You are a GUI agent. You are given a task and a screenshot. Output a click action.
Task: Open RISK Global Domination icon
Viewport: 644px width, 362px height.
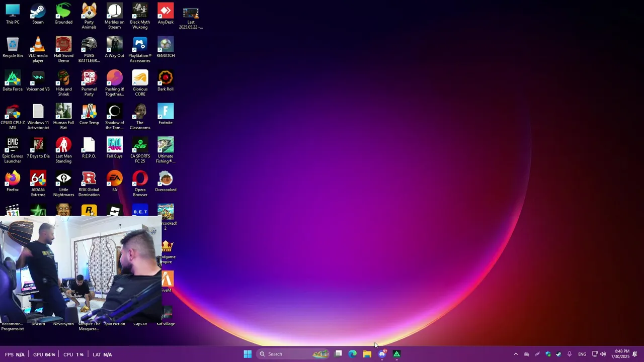pos(89,185)
